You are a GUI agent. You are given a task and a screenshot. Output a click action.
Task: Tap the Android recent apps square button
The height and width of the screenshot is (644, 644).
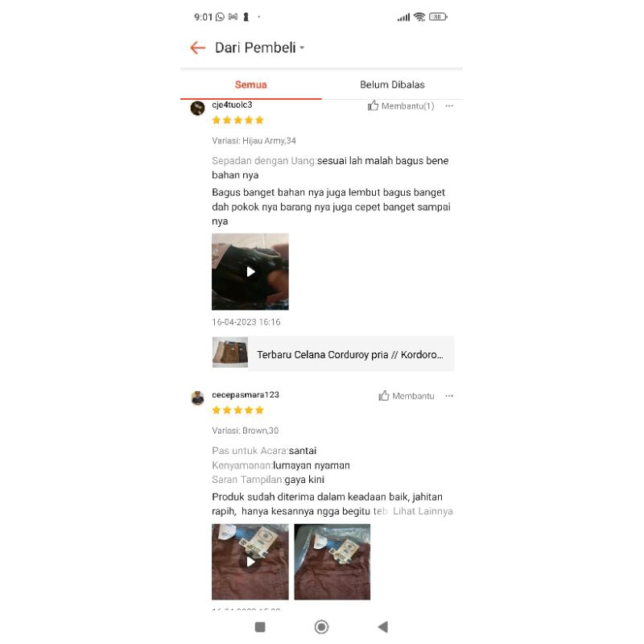pos(260,627)
